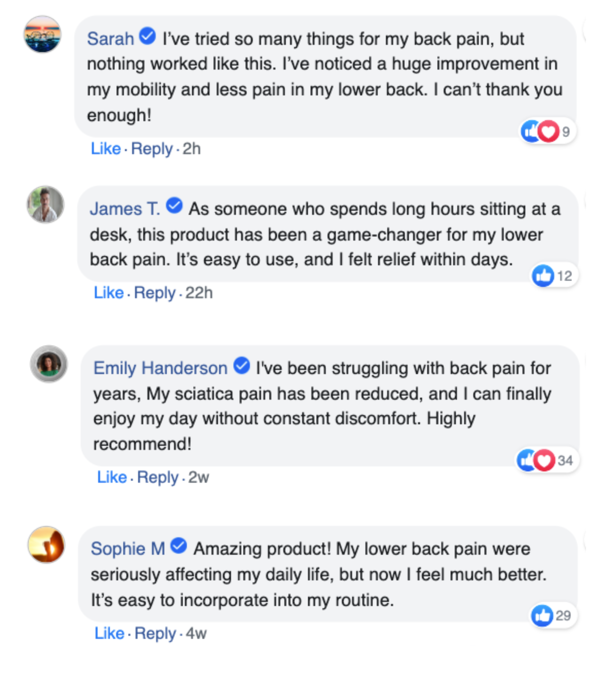Open Sarah's profile picture
The height and width of the screenshot is (675, 616).
[x=42, y=34]
